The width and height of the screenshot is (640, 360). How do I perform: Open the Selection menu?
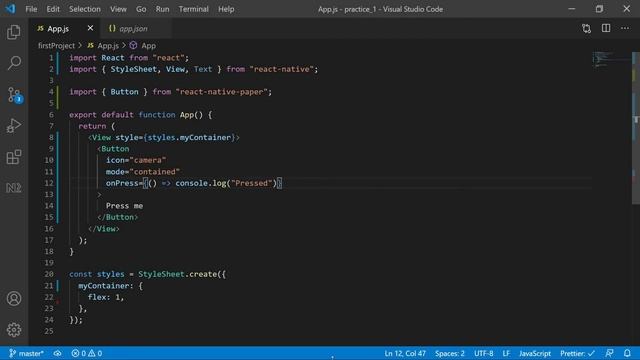[x=84, y=9]
